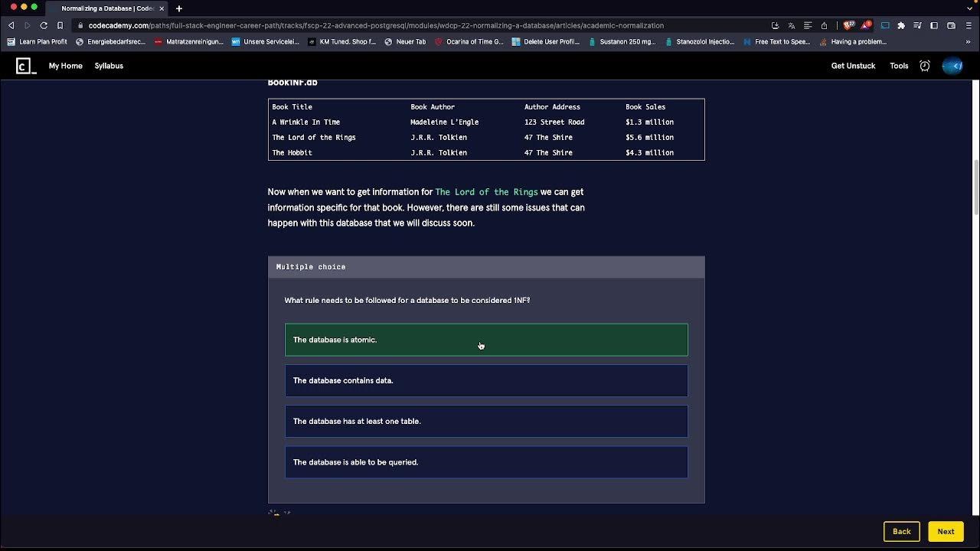Toggle the browser sidebar panel icon
Screen dimensions: 980x551
pos(934,25)
